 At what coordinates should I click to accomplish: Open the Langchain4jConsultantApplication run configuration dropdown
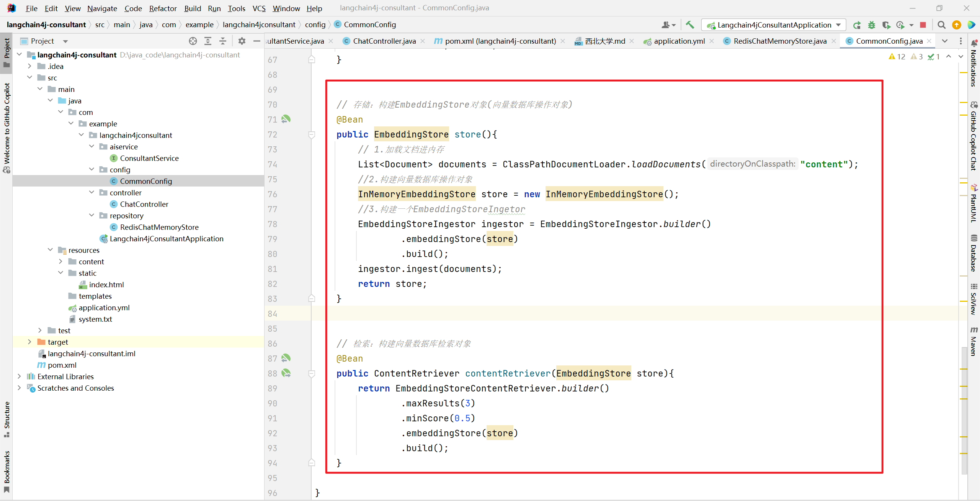pyautogui.click(x=773, y=25)
